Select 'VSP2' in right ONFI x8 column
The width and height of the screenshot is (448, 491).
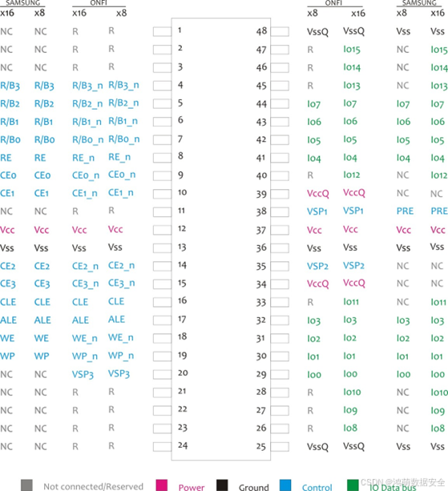click(x=317, y=266)
